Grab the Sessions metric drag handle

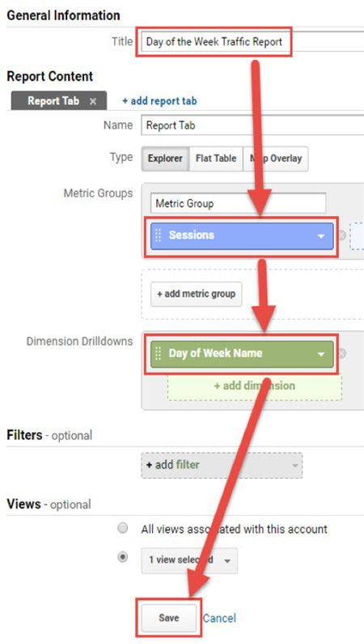pyautogui.click(x=159, y=235)
